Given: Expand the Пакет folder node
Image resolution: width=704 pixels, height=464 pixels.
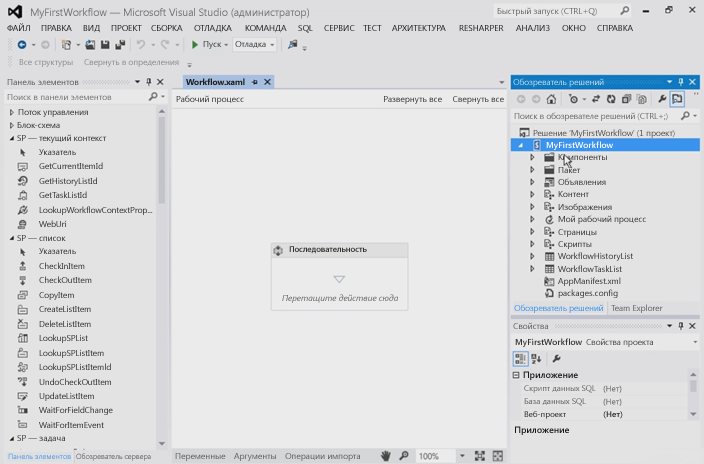Looking at the screenshot, I should [532, 170].
